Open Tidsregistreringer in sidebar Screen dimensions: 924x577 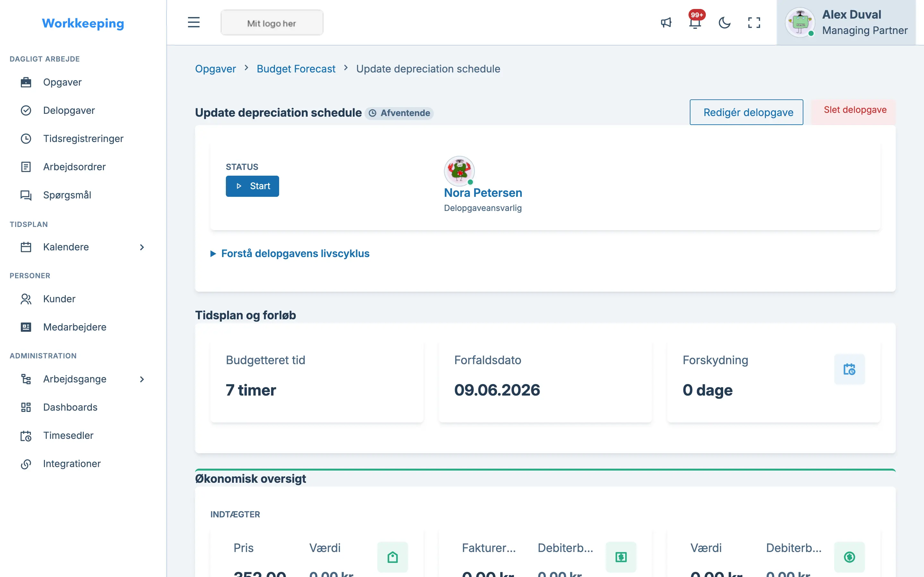point(83,138)
